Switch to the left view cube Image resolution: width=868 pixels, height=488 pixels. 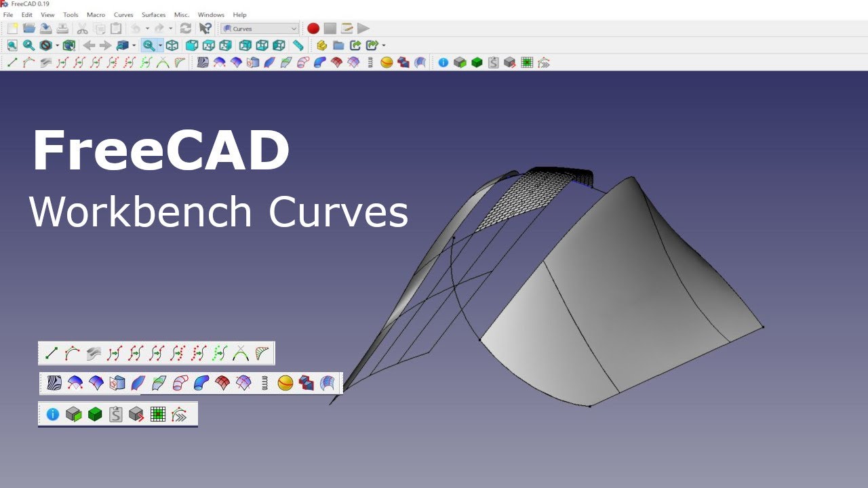[279, 45]
